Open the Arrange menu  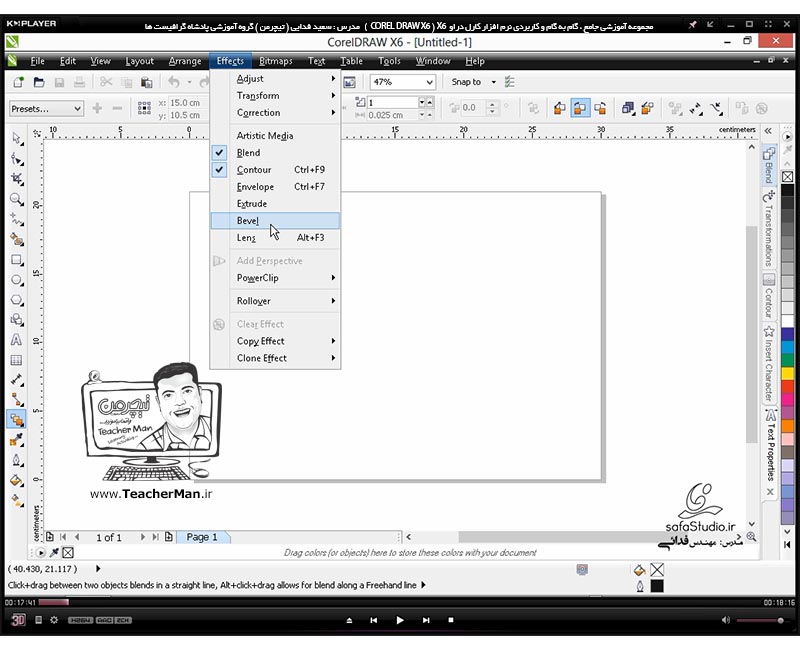tap(185, 61)
